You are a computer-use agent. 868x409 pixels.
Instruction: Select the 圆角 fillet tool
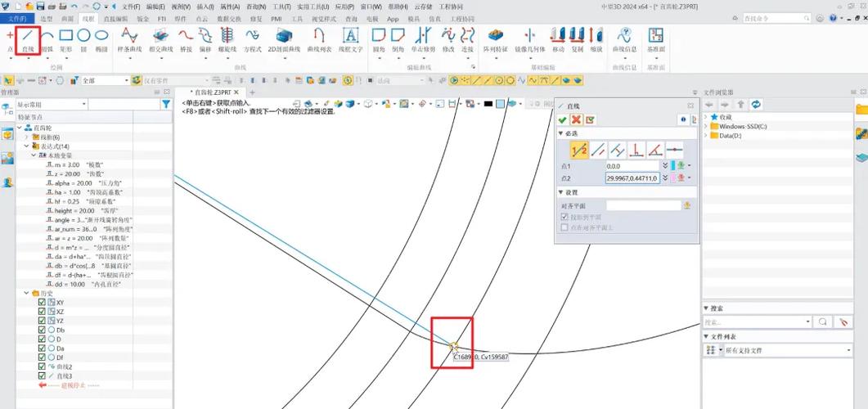379,40
